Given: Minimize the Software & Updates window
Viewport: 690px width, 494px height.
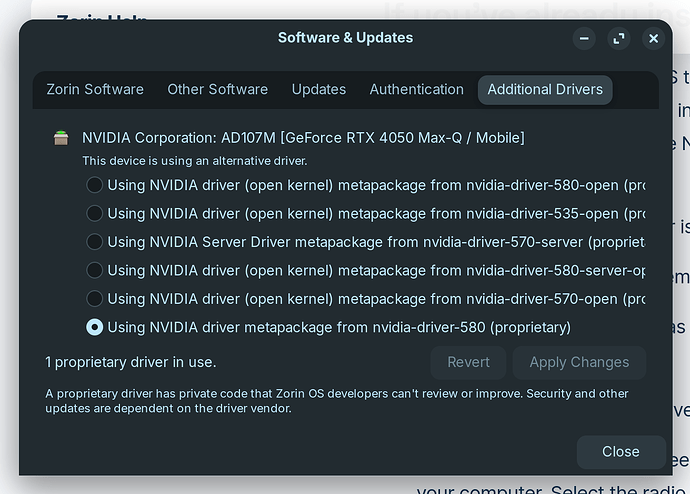Looking at the screenshot, I should coord(585,39).
